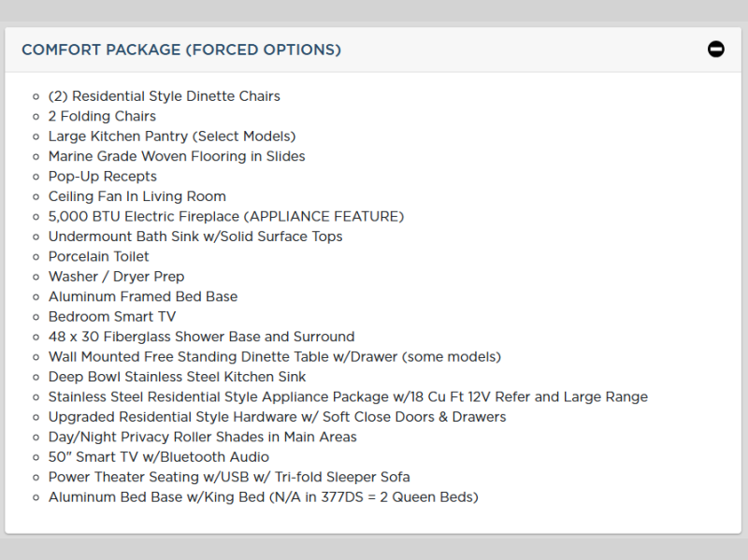Image resolution: width=748 pixels, height=560 pixels.
Task: Click Wall Mounted Free Standing Dinette Table item
Action: [x=275, y=357]
